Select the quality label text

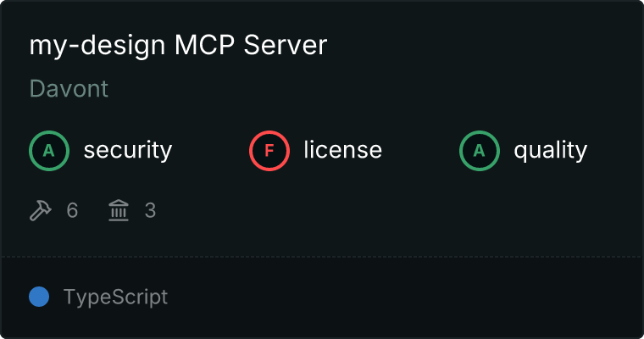click(550, 151)
